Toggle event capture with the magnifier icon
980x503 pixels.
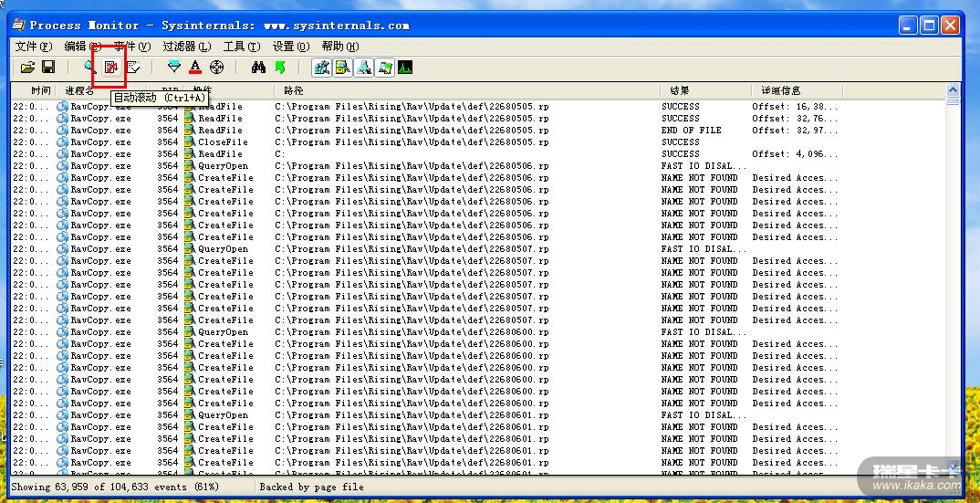[90, 67]
